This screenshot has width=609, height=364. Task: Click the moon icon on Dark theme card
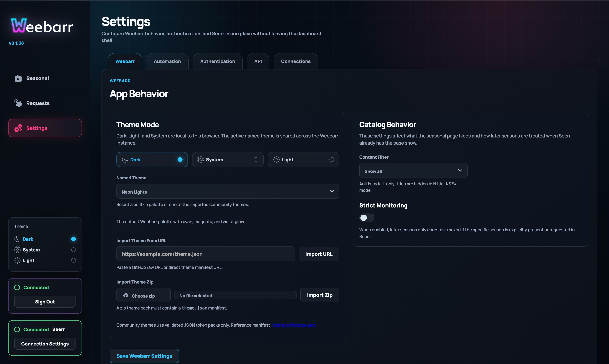pyautogui.click(x=125, y=160)
